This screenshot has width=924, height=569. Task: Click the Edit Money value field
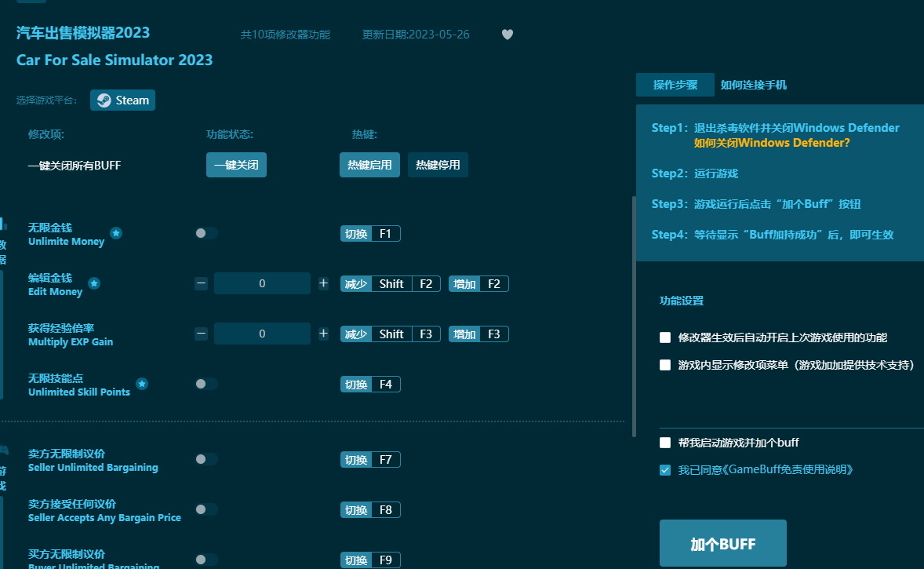tap(262, 283)
